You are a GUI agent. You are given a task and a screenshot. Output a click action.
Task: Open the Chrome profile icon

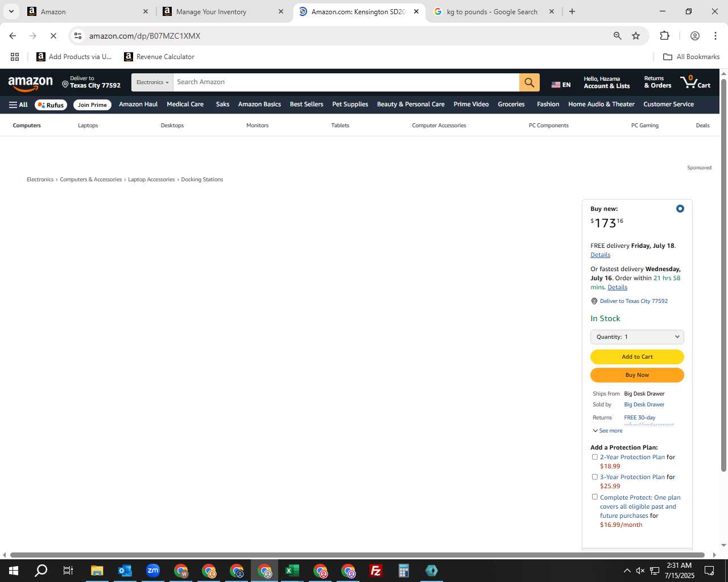click(x=694, y=36)
